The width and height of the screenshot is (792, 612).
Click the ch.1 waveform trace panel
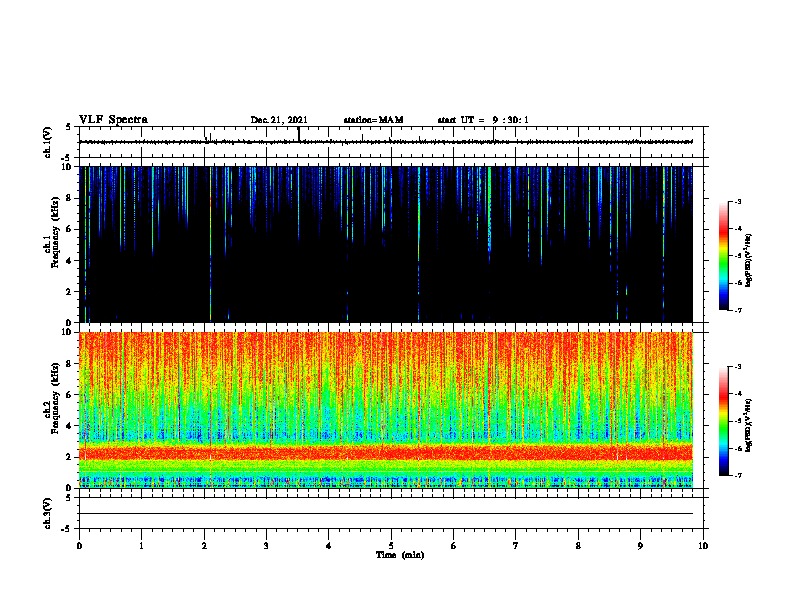point(391,142)
